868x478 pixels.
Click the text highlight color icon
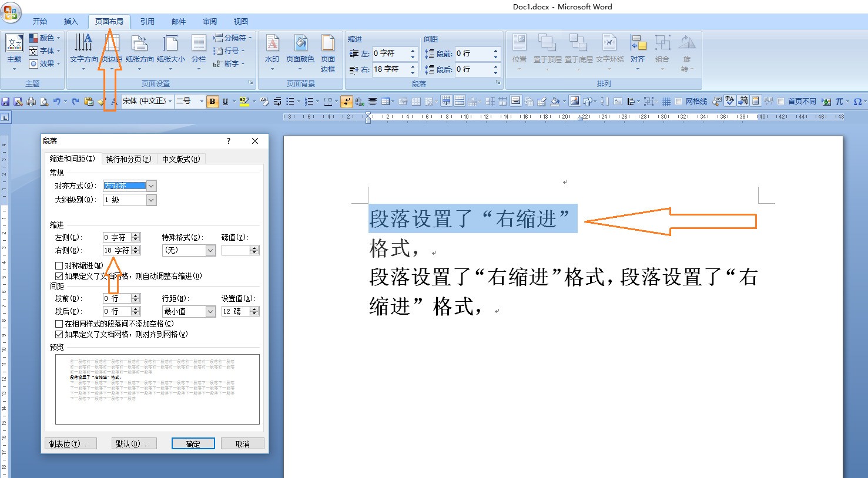coord(244,102)
